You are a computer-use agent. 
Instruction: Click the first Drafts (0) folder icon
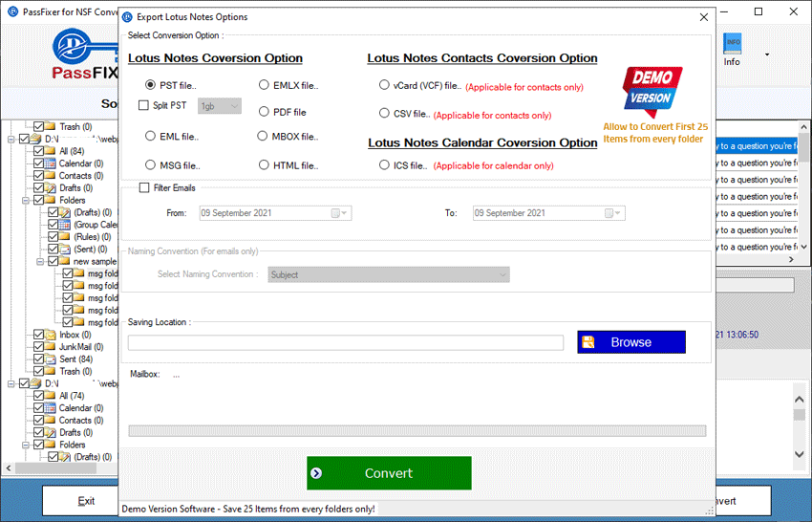coord(51,187)
